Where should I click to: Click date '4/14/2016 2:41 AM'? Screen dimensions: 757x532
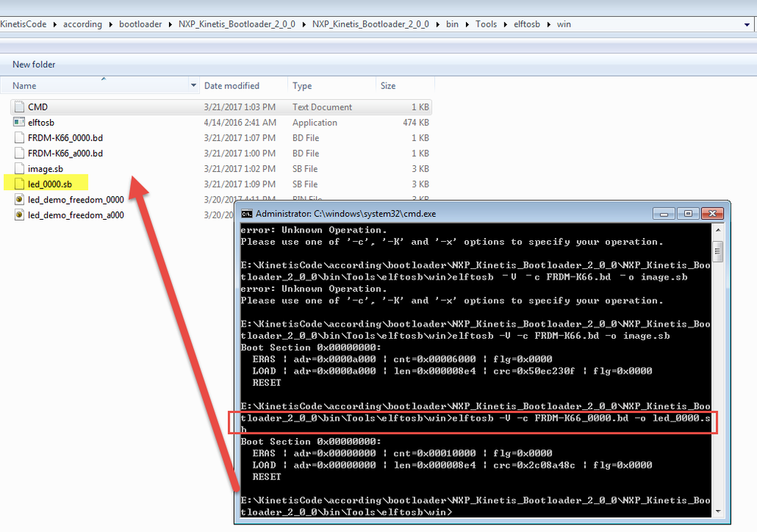coord(240,122)
